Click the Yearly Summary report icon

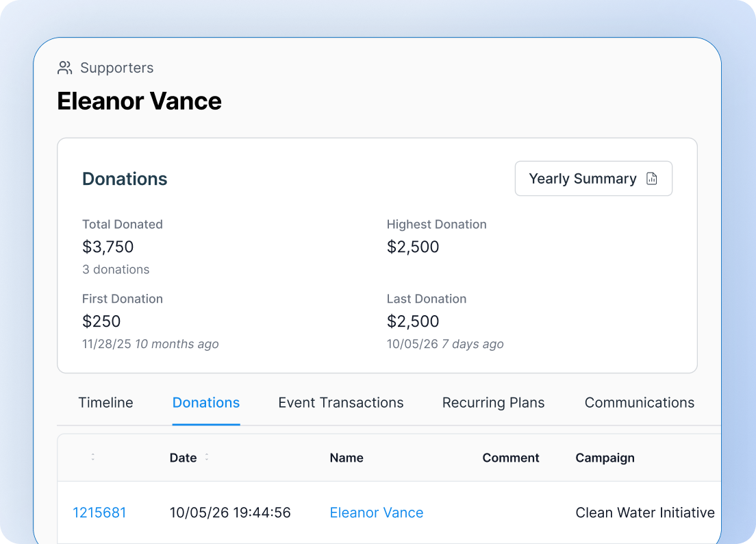[x=651, y=178]
